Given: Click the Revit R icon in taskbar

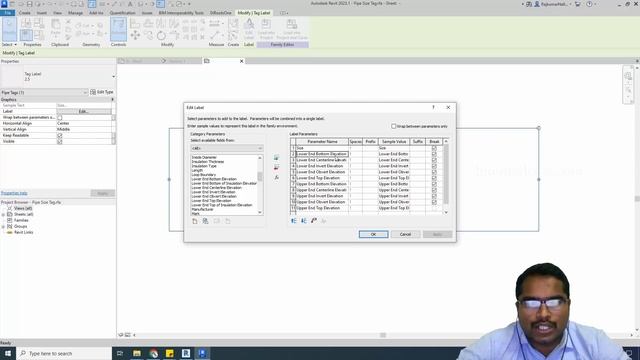Looking at the screenshot, I should [186, 353].
